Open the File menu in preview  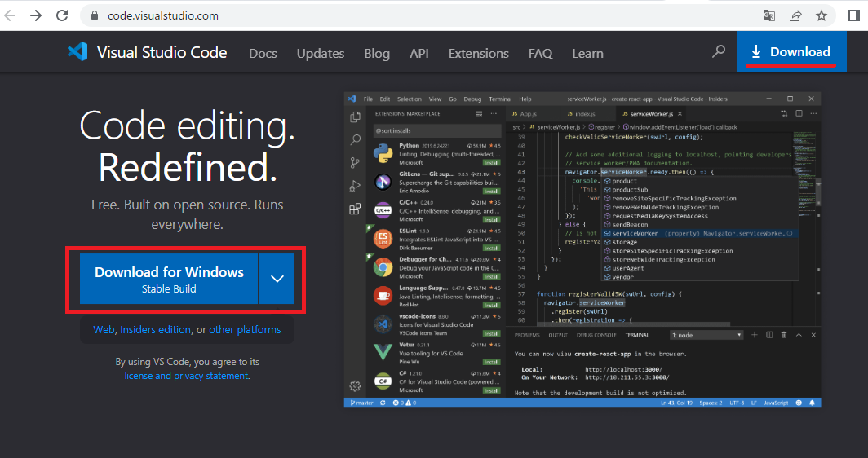368,99
